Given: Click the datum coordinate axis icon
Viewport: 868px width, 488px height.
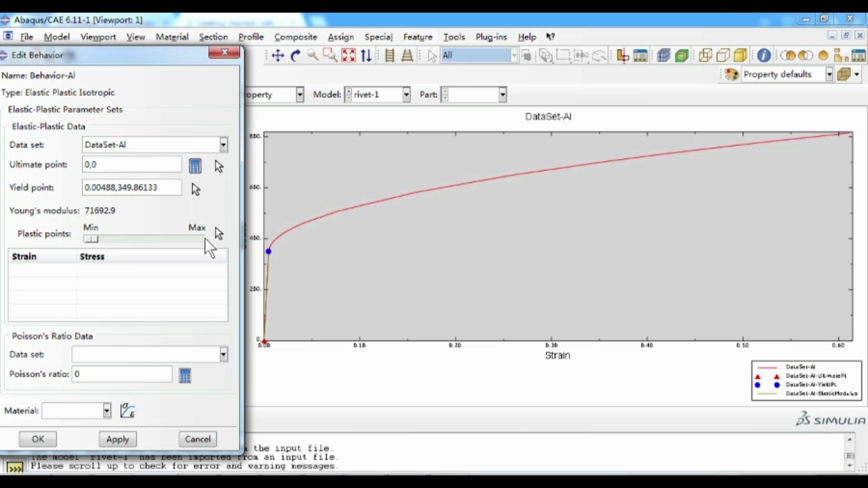Looking at the screenshot, I should click(x=623, y=56).
